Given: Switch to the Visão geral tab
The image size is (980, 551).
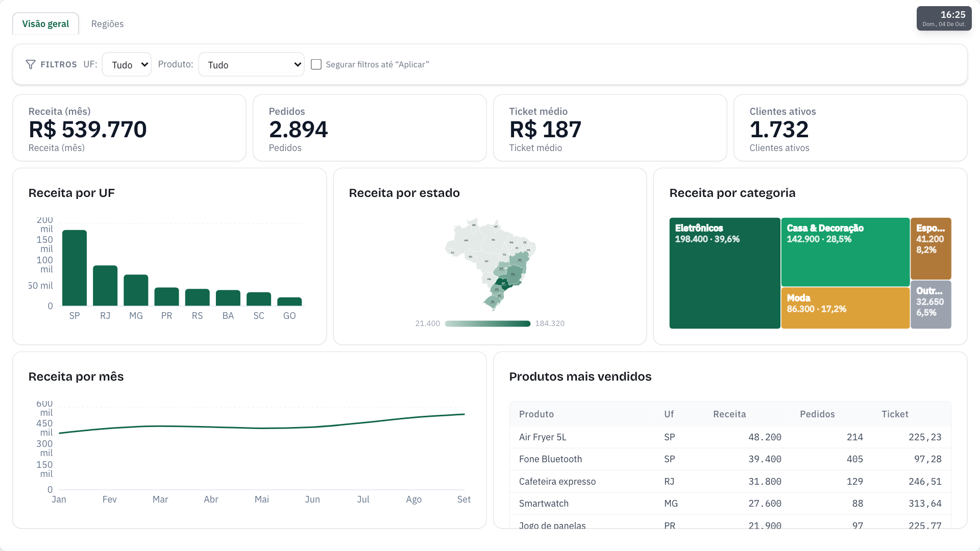Looking at the screenshot, I should (45, 23).
